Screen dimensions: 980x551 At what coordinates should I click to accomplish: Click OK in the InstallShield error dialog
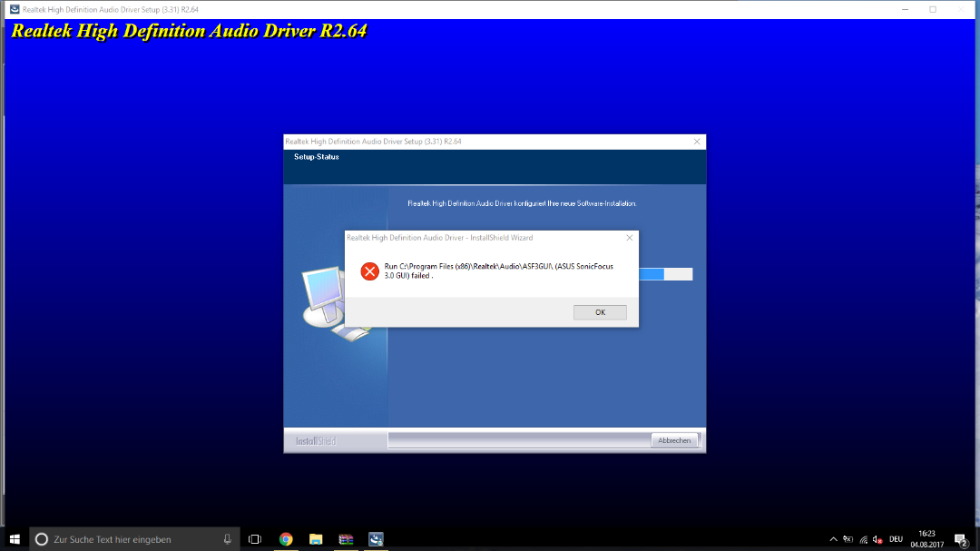(x=600, y=312)
